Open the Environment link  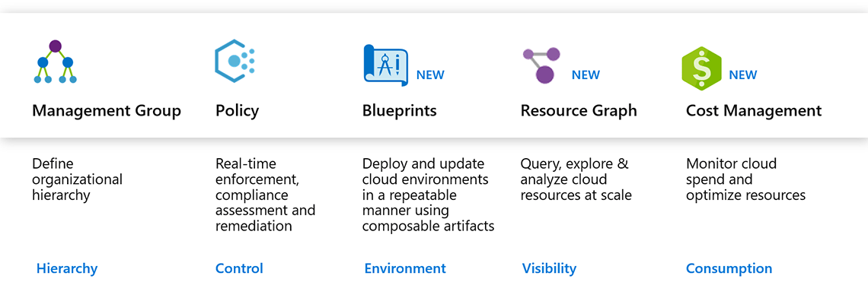click(x=405, y=268)
